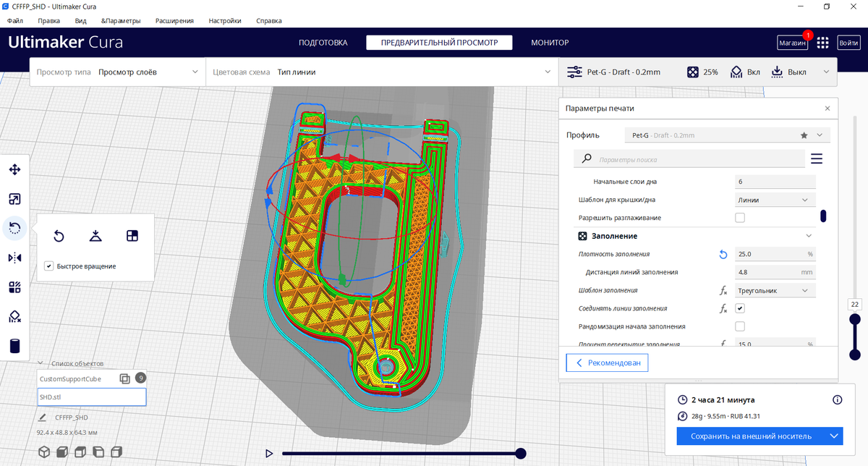The image size is (868, 466).
Task: Reset infill density value with the revert arrow
Action: [x=723, y=254]
